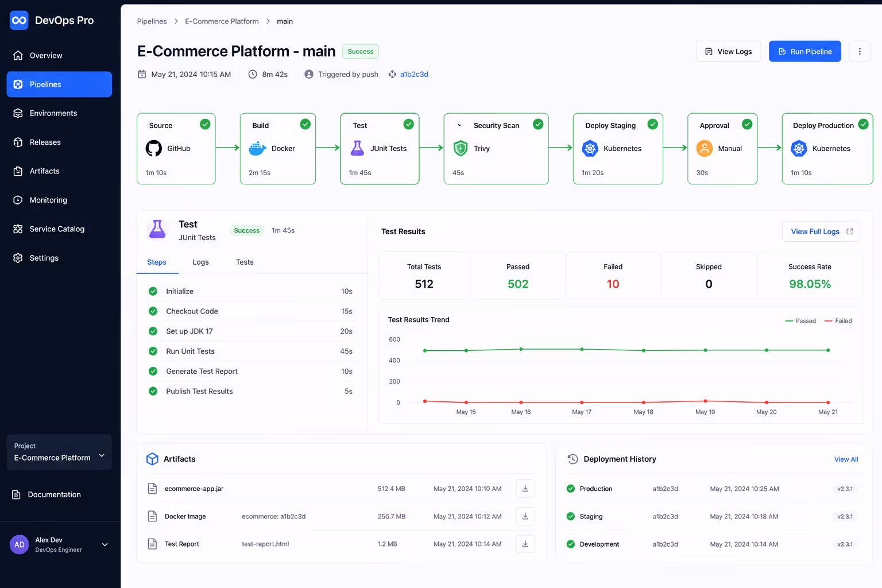Click the Passed count 502
Screen dimensions: 882x588
pos(518,284)
